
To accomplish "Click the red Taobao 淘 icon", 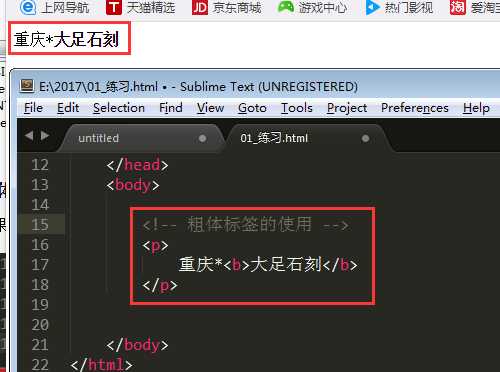I will (457, 7).
